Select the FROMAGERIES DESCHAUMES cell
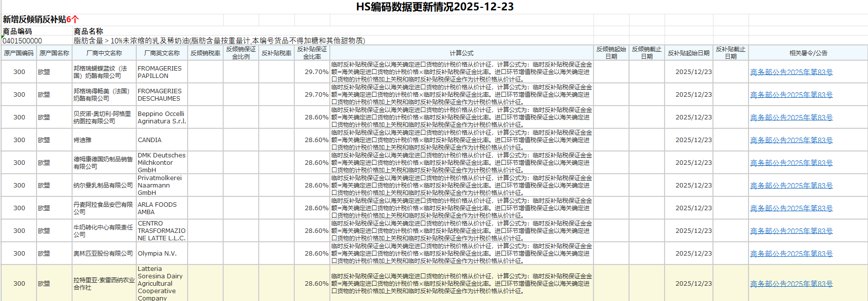The width and height of the screenshot is (868, 301). 162,95
